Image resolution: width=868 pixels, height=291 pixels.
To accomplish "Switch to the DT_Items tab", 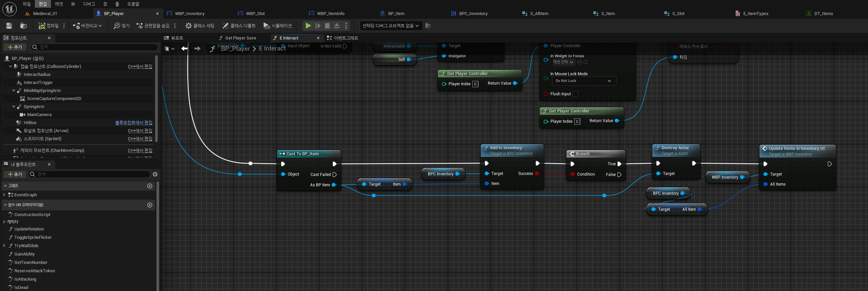I will 823,14.
